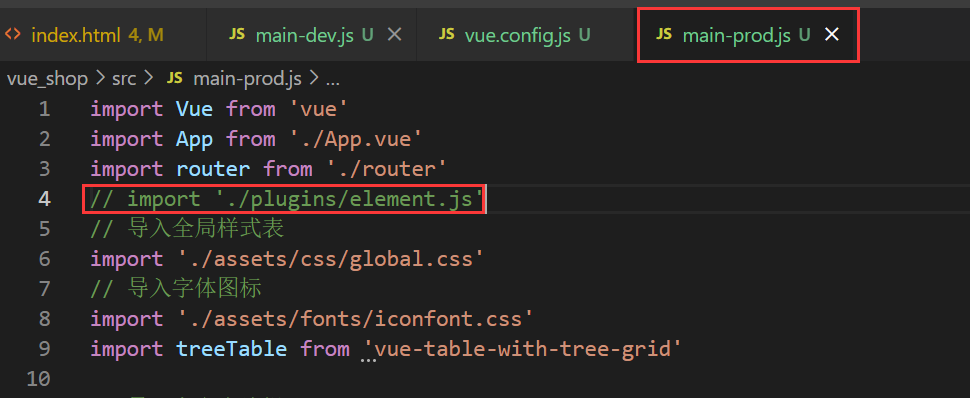Click the JS icon on the main-prod.js tab
The height and width of the screenshot is (398, 970).
pyautogui.click(x=664, y=35)
